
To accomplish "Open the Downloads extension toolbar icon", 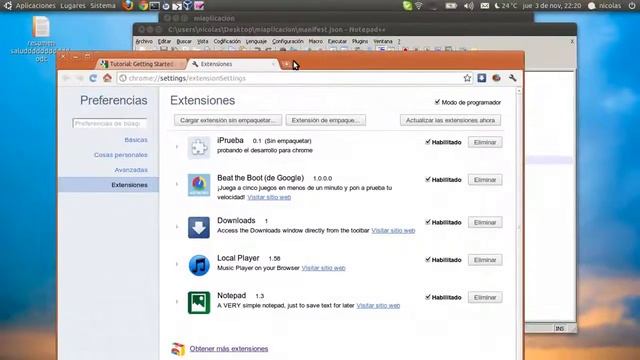I will point(482,78).
